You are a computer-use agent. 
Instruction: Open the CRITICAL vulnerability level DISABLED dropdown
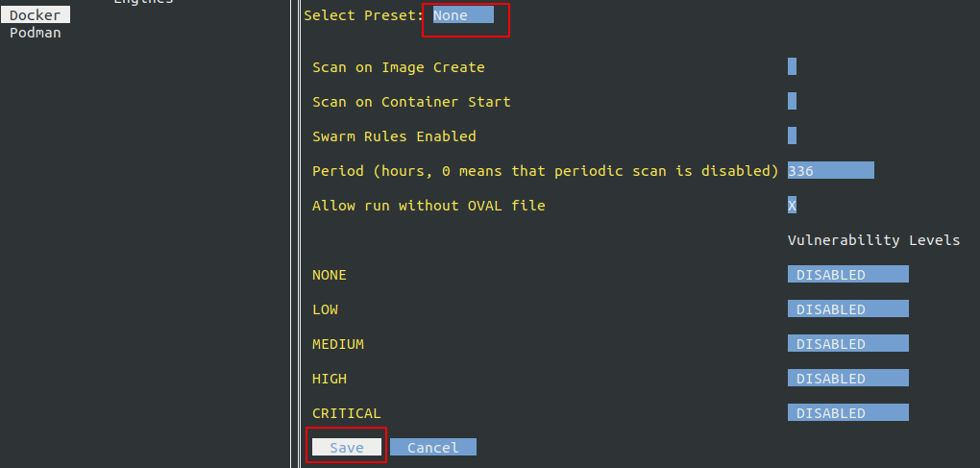pyautogui.click(x=847, y=413)
